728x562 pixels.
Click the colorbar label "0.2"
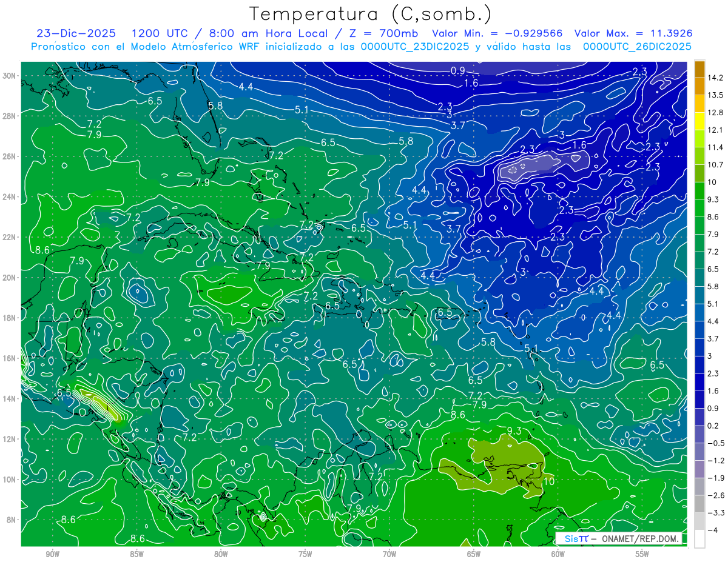[x=713, y=426]
